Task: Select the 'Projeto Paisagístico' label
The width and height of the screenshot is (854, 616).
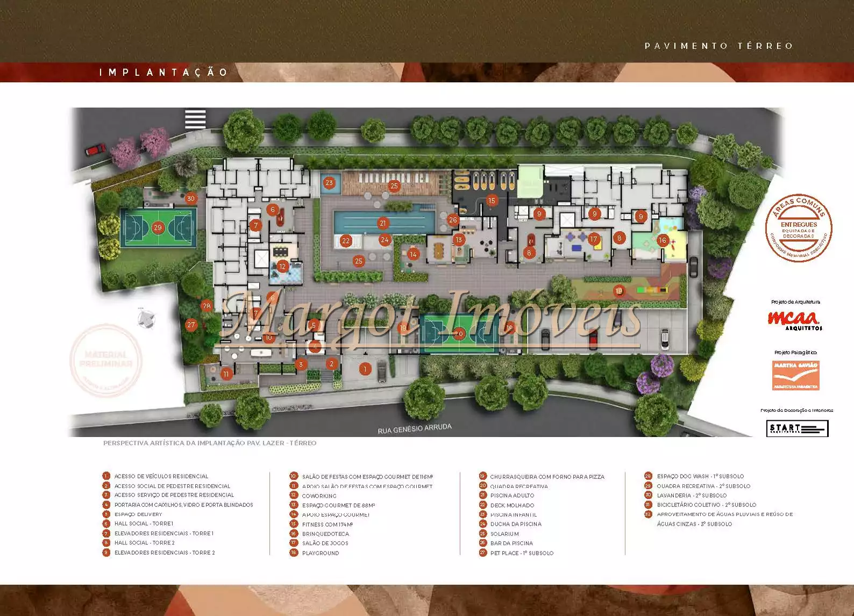Action: 796,353
